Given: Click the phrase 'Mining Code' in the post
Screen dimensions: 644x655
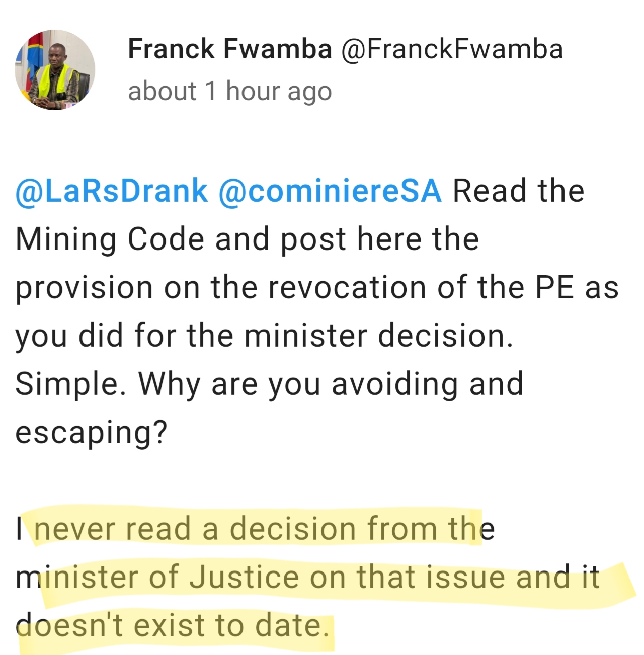Looking at the screenshot, I should click(x=110, y=239).
